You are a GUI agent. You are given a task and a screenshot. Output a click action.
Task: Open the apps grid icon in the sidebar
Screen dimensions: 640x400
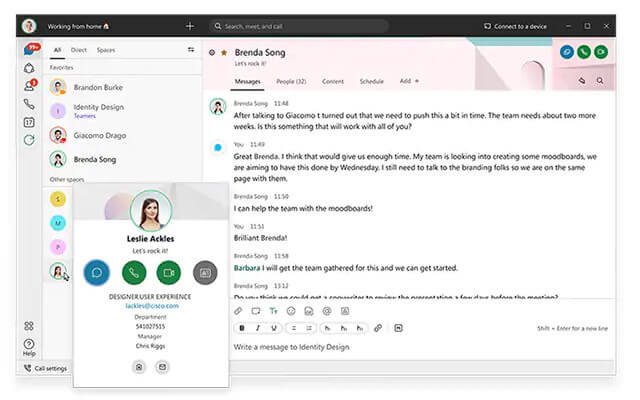29,326
